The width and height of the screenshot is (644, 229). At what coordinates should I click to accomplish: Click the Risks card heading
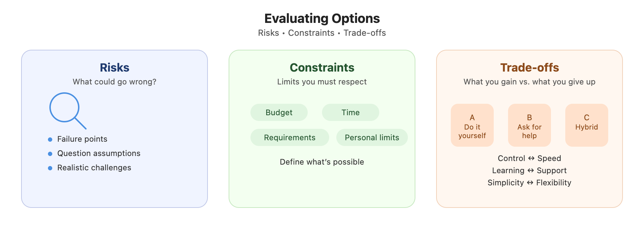point(114,68)
